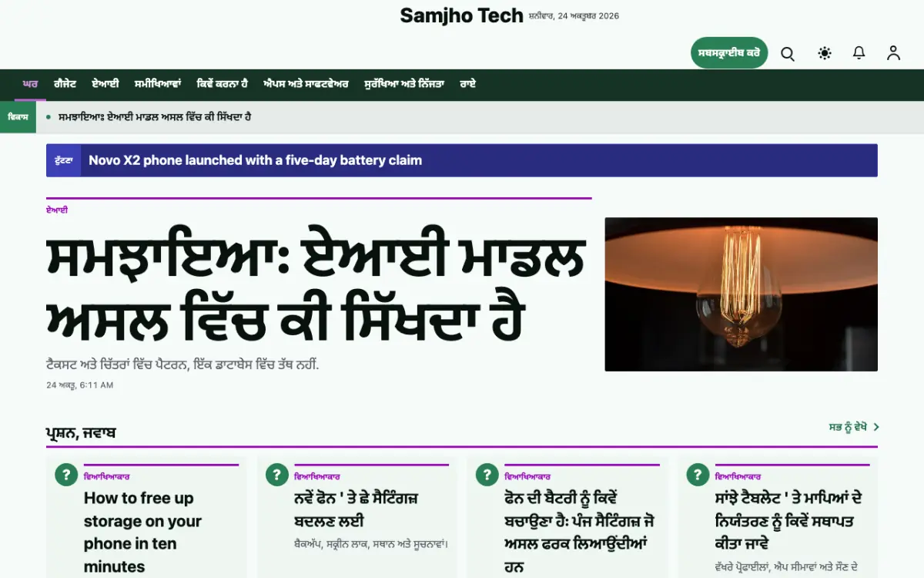Select the ਸੁਰੱਖਿਆ ਅਤੇ ਨਿੱਜਤਾ navigation tab
Image resolution: width=924 pixels, height=578 pixels.
(404, 84)
